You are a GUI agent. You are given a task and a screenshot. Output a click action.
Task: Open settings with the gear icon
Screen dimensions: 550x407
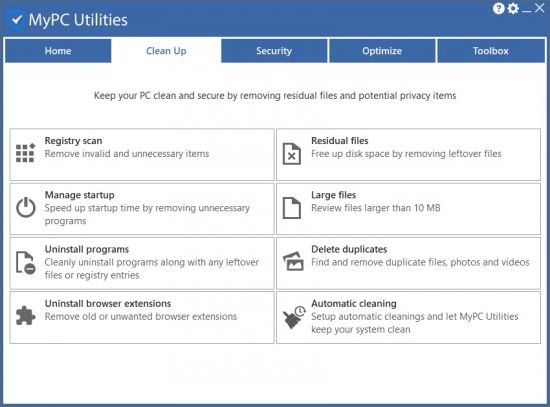click(x=513, y=8)
